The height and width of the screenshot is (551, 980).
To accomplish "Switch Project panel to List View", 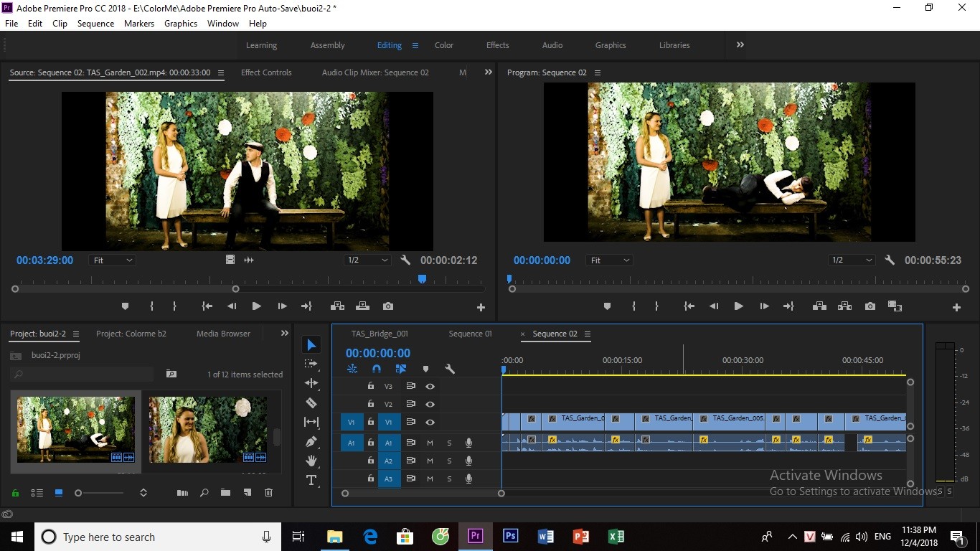I will tap(37, 493).
